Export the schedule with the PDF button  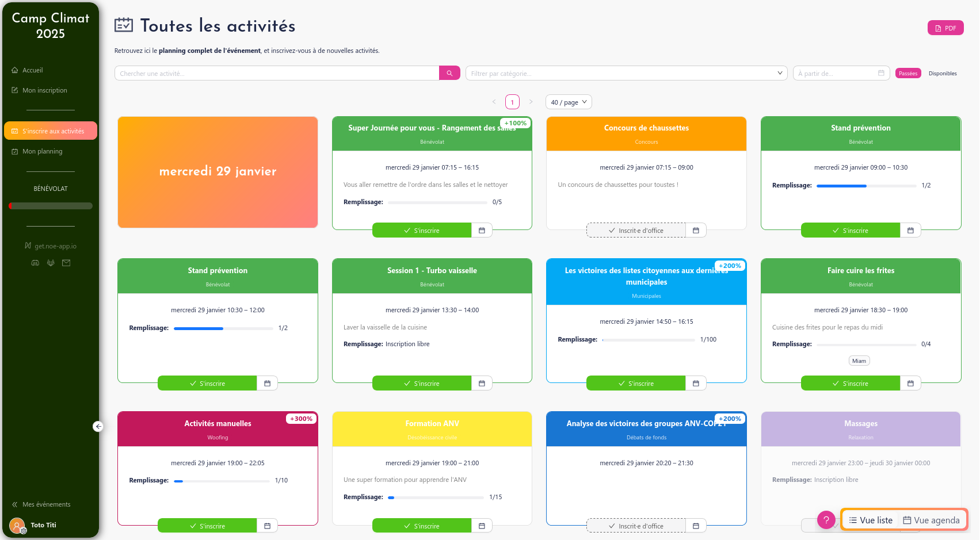(945, 28)
